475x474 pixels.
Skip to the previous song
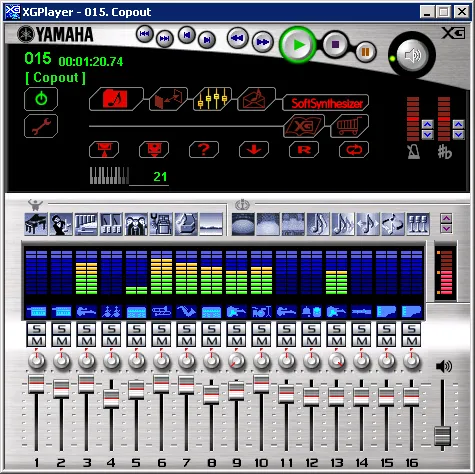click(187, 35)
